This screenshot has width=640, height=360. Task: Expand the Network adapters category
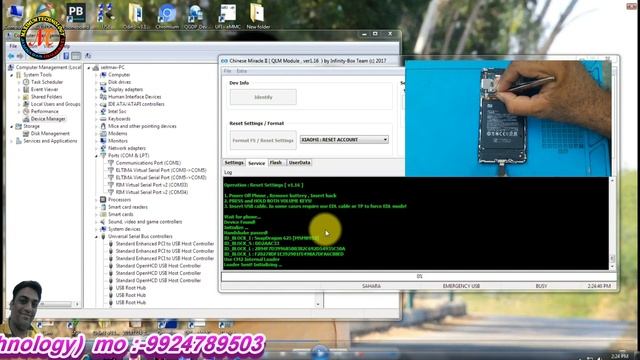(x=97, y=149)
